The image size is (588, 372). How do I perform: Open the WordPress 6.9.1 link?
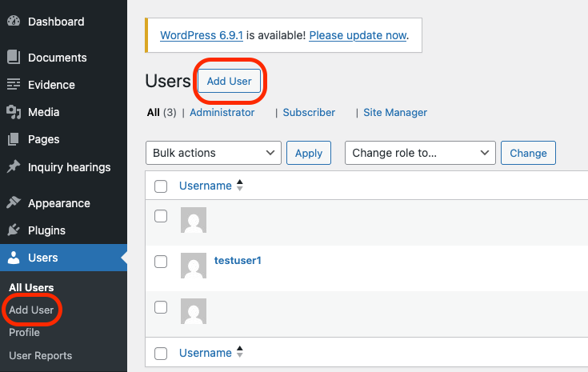(202, 35)
